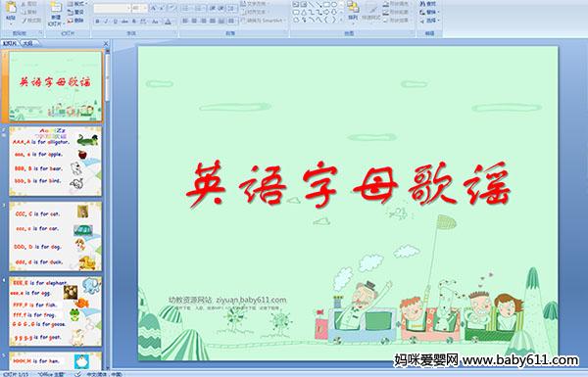
Task: Decrease the list indent level
Action: coord(213,8)
